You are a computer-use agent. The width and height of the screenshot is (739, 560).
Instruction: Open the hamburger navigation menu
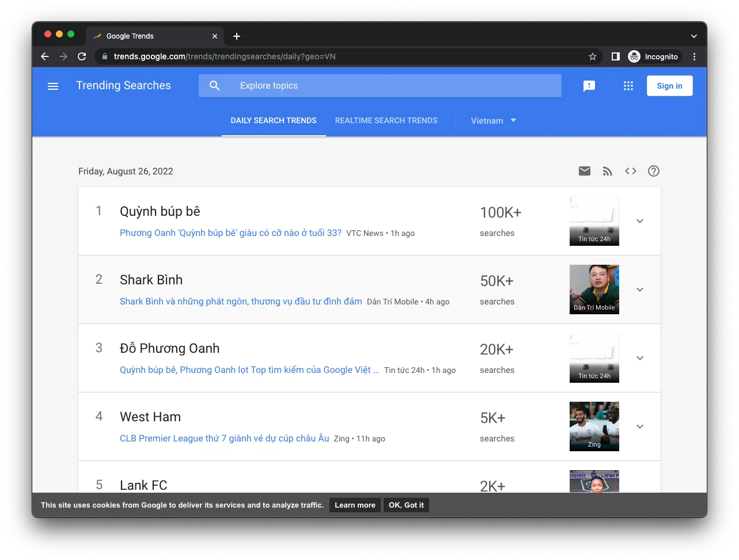tap(53, 86)
